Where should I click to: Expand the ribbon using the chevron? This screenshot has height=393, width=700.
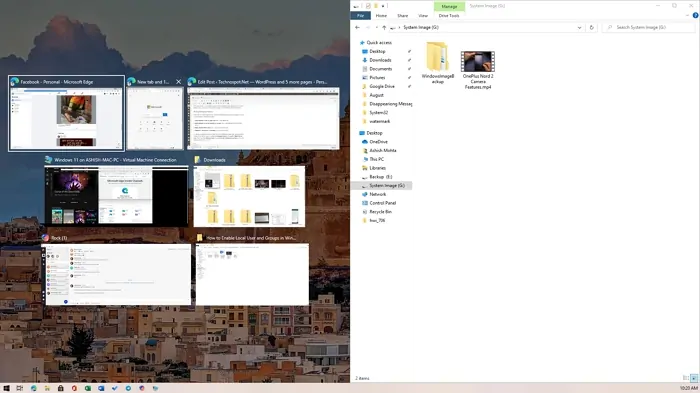pyautogui.click(x=687, y=15)
